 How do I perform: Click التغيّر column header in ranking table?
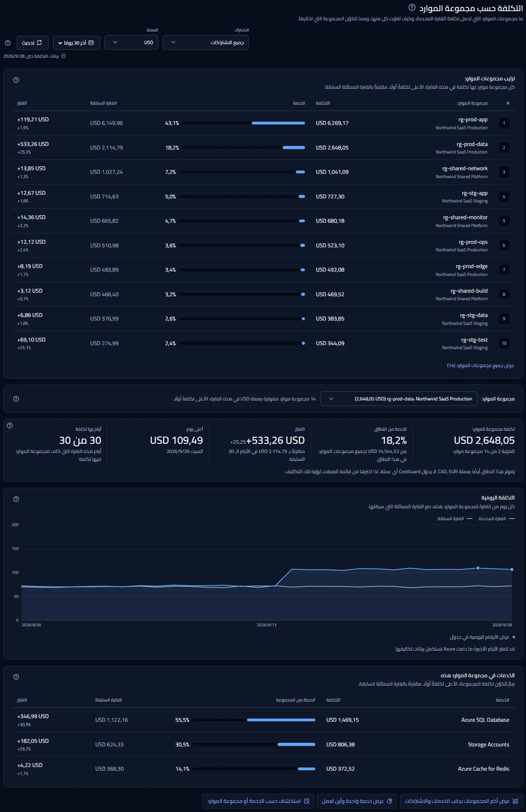coord(22,103)
